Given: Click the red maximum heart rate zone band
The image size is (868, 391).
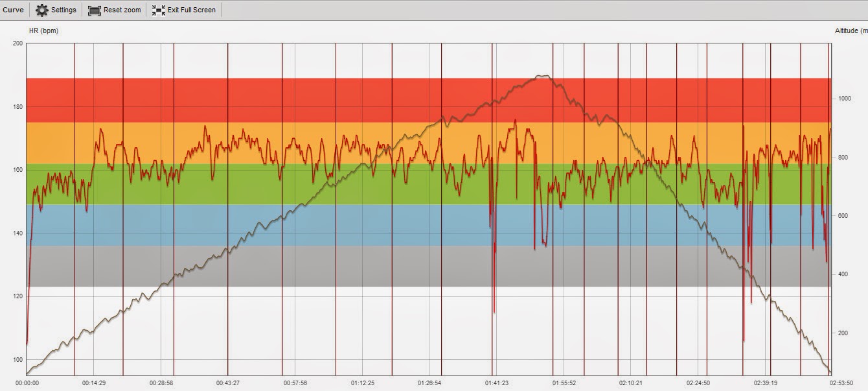Looking at the screenshot, I should click(428, 100).
